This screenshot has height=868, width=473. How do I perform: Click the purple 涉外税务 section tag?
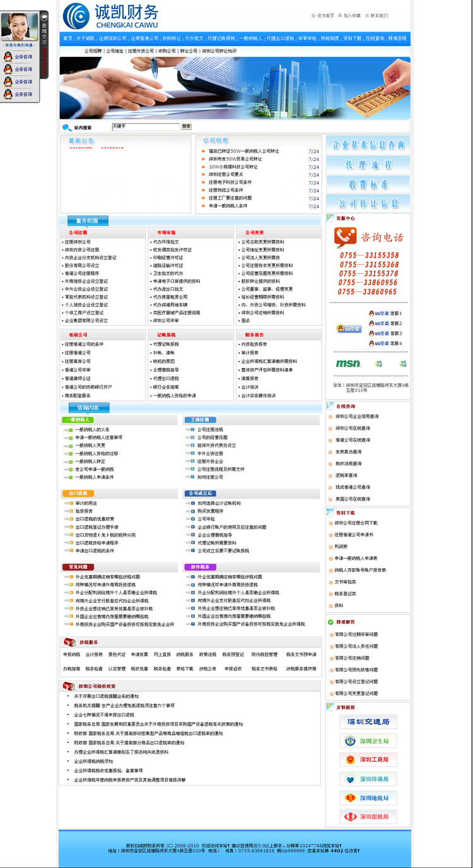200,568
